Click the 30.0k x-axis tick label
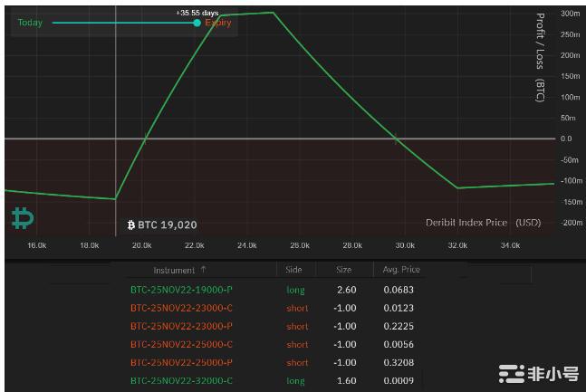 click(405, 245)
